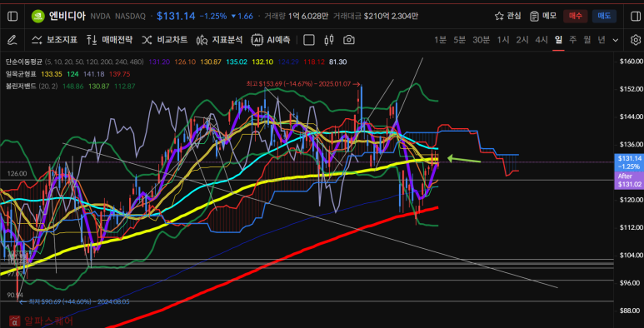Viewport: 644px width, 328px height.
Task: Click the 볼린저밴드 indicator label
Action: [21, 87]
